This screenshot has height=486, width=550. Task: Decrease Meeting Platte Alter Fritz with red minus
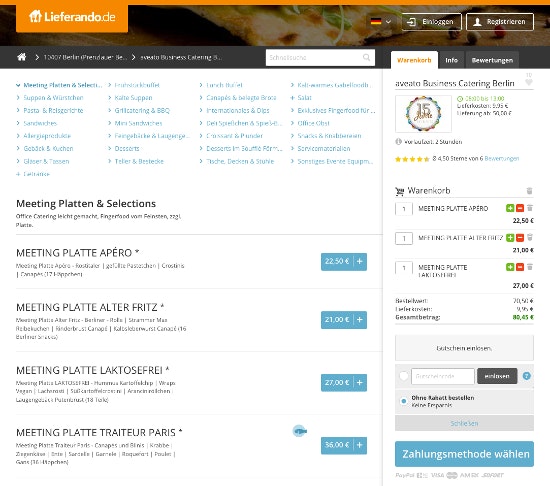tap(520, 238)
